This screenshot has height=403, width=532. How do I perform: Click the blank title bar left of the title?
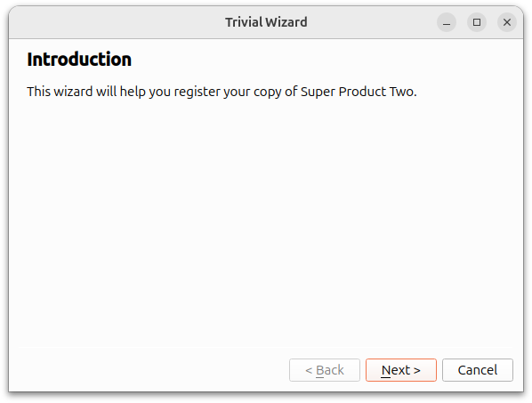116,22
